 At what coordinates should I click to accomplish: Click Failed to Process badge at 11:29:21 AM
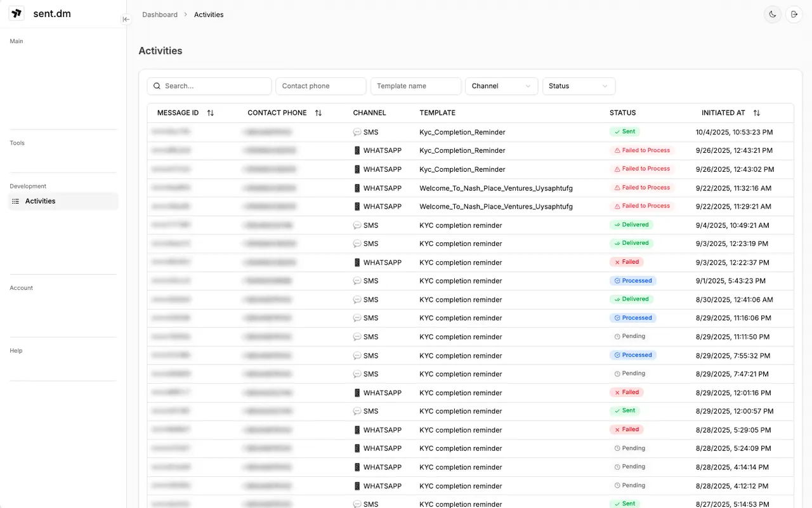point(641,206)
